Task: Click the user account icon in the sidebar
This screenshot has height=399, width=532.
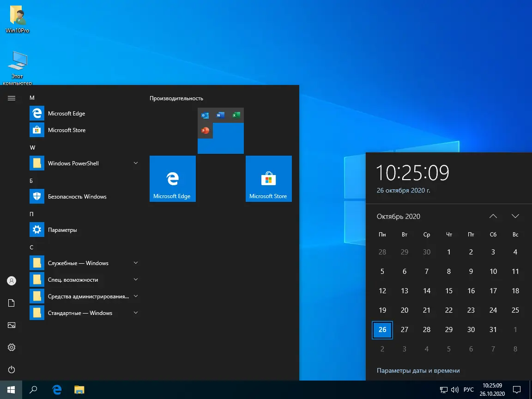Action: click(x=11, y=280)
